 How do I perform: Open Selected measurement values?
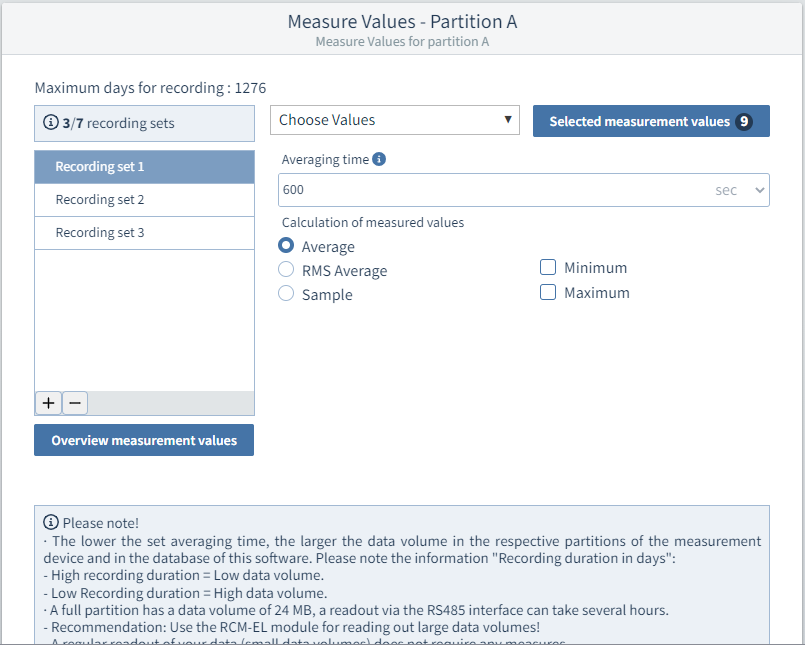(x=651, y=121)
